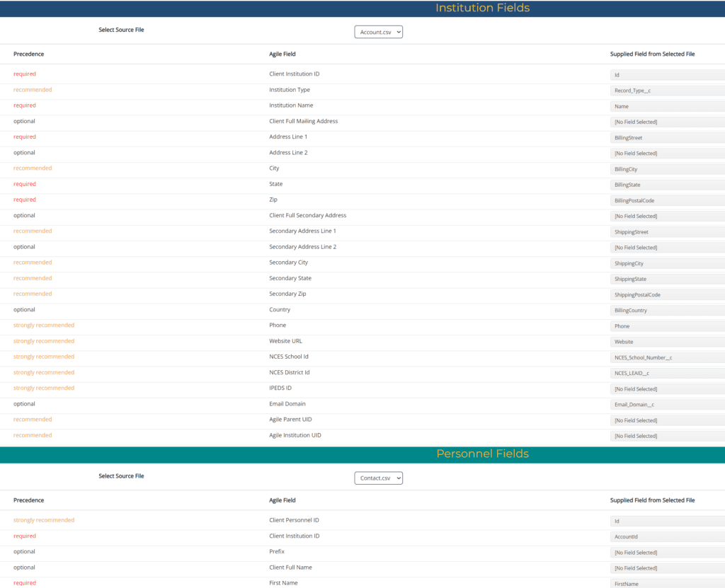Open the ShippingPostalCode supplied field

667,294
